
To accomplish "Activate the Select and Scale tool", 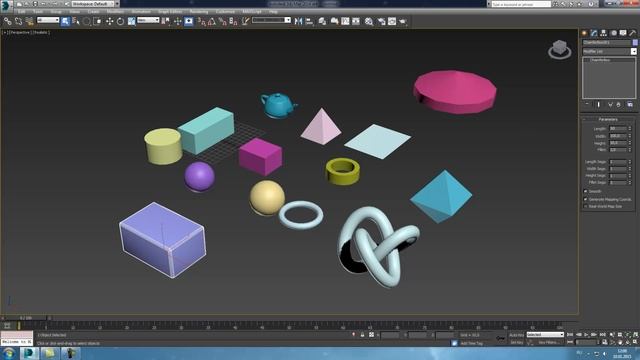I will tap(131, 21).
